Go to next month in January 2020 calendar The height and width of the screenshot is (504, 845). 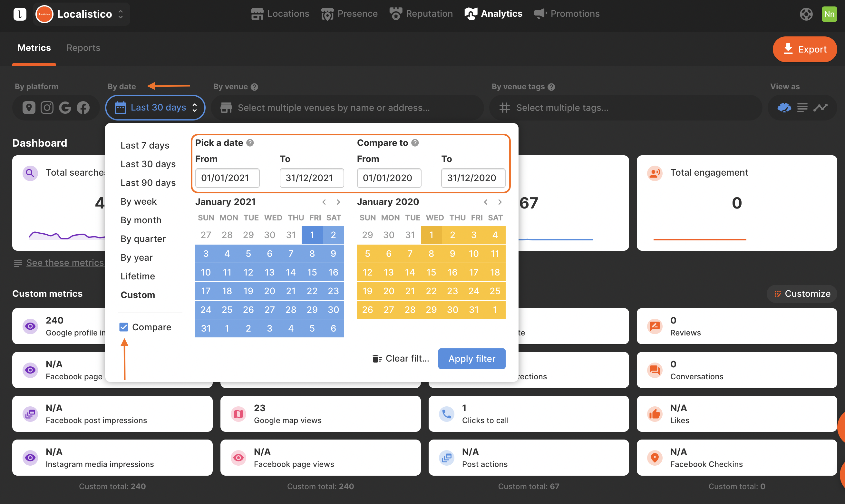point(500,202)
